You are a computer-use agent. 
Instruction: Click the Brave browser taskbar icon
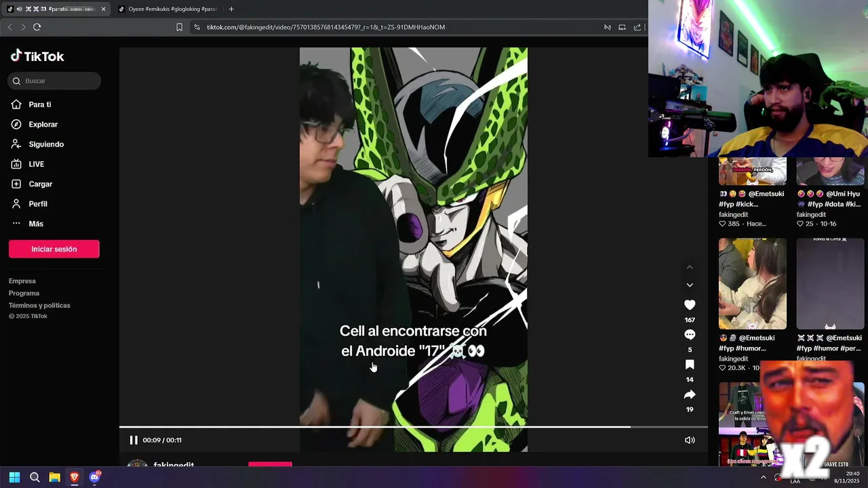click(x=75, y=477)
